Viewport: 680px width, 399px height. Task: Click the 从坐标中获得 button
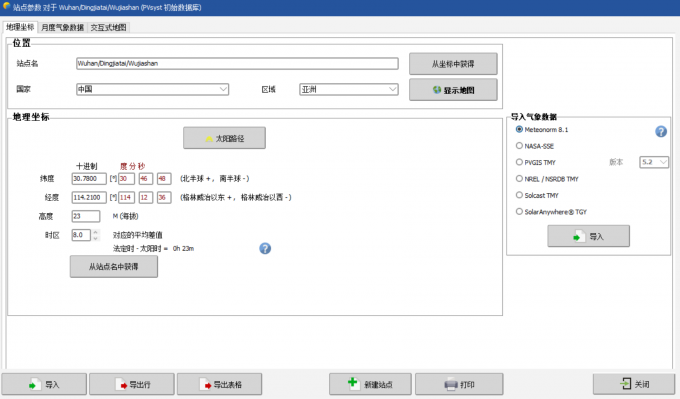coord(453,64)
